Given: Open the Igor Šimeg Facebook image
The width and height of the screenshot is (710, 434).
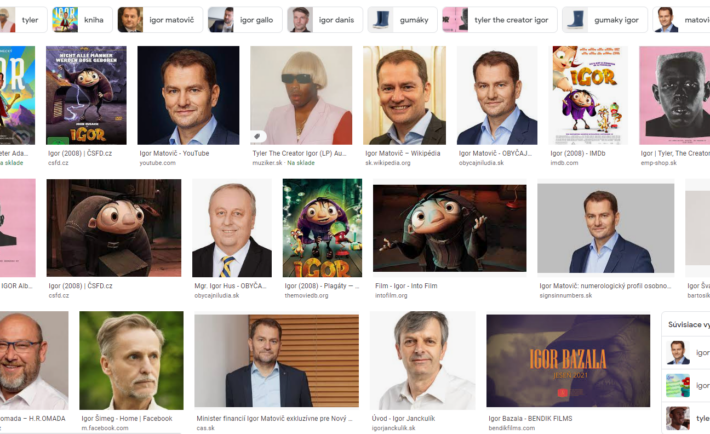Looking at the screenshot, I should pyautogui.click(x=131, y=360).
